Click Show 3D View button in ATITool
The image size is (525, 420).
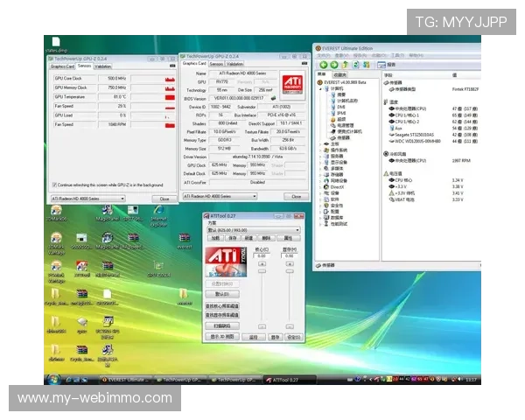[222, 337]
